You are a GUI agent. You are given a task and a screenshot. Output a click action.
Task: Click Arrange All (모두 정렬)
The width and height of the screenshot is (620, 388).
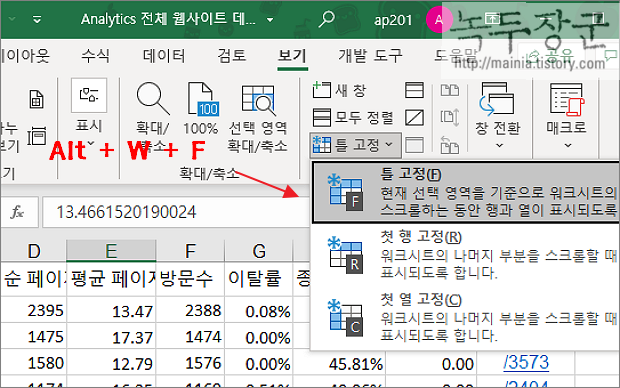[353, 117]
